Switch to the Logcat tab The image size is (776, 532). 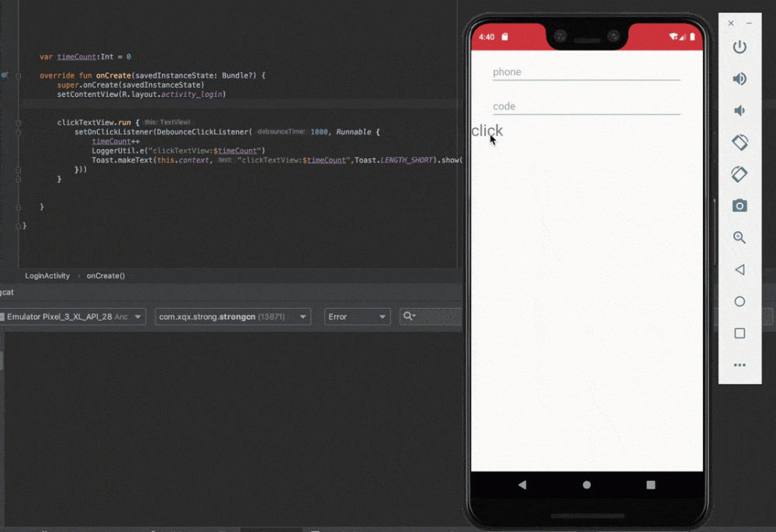pyautogui.click(x=6, y=292)
